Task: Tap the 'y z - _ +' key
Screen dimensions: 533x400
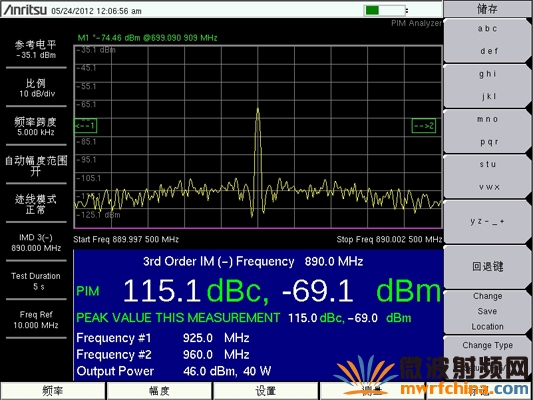Action: coord(487,221)
